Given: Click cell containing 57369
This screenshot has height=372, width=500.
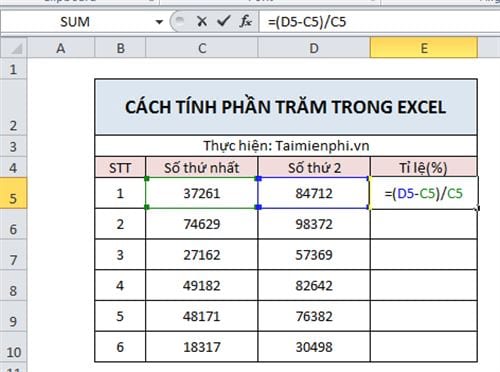Looking at the screenshot, I should click(314, 254).
